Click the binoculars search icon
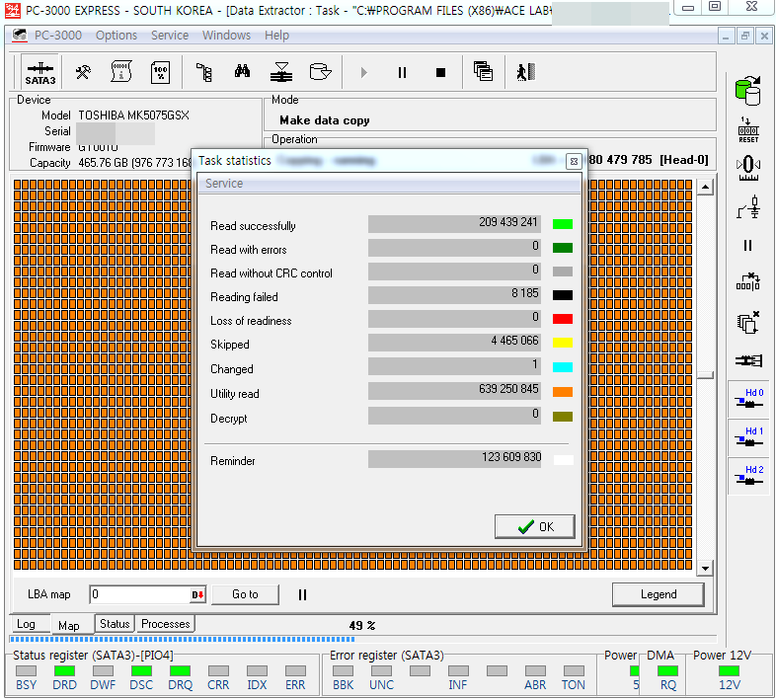 pos(242,72)
